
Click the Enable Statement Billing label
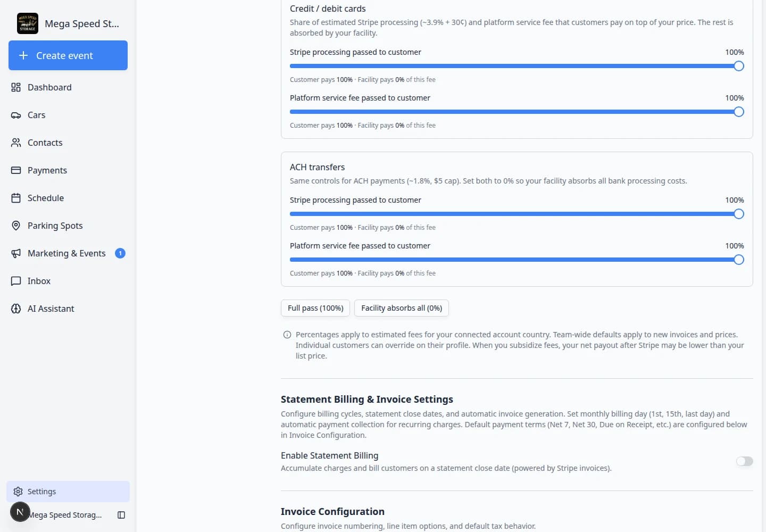point(330,455)
